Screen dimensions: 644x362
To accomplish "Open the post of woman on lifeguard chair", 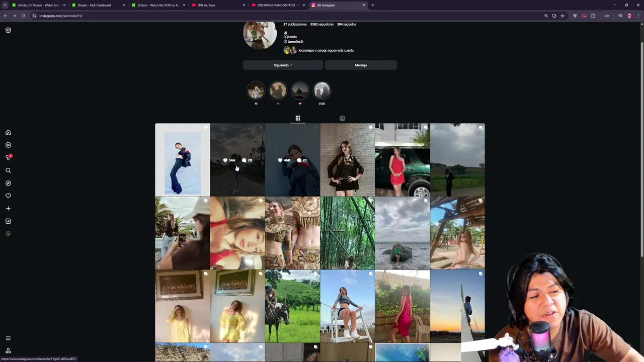I will pyautogui.click(x=347, y=306).
